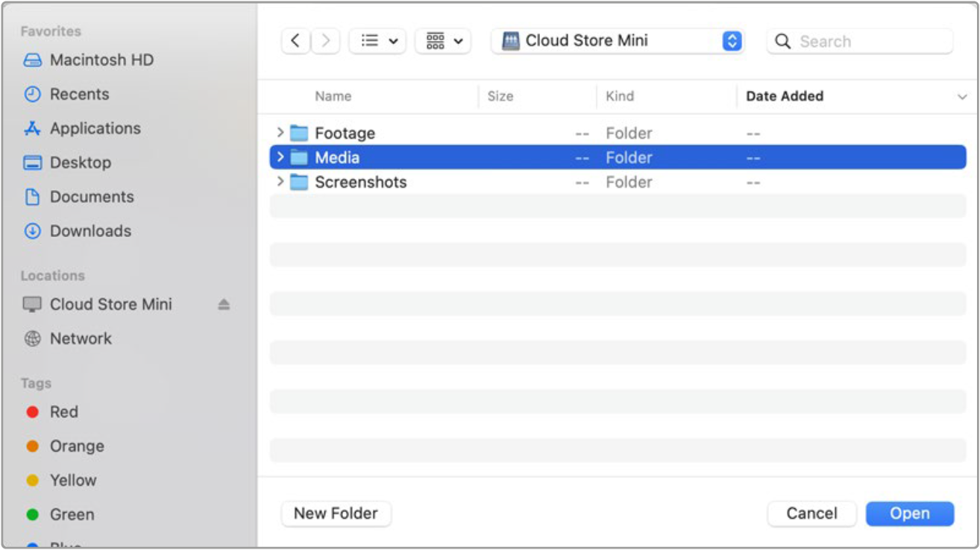Sort by Size column header
Viewport: 980px width, 550px height.
500,96
